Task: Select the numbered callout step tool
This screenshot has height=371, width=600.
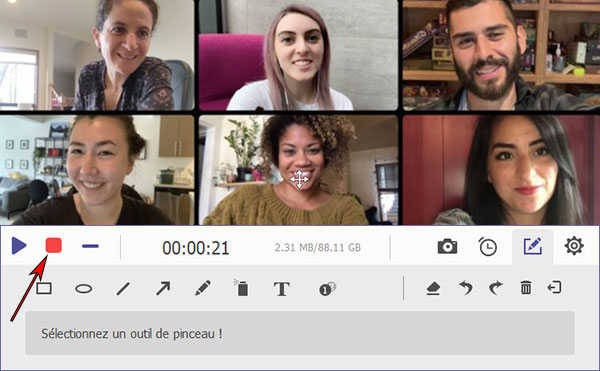Action: [x=327, y=289]
